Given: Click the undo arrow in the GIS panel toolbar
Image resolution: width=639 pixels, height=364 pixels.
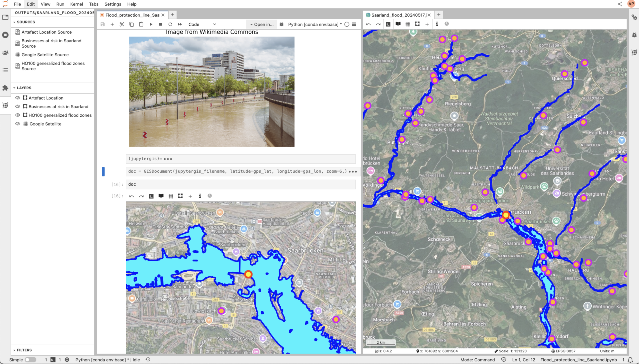Looking at the screenshot, I should 368,24.
